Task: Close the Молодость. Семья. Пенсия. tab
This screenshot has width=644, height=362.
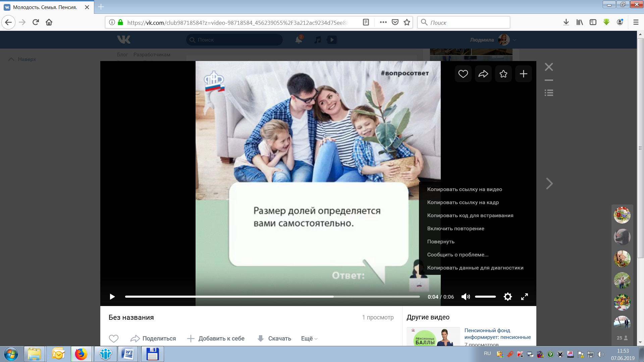Action: pyautogui.click(x=87, y=7)
